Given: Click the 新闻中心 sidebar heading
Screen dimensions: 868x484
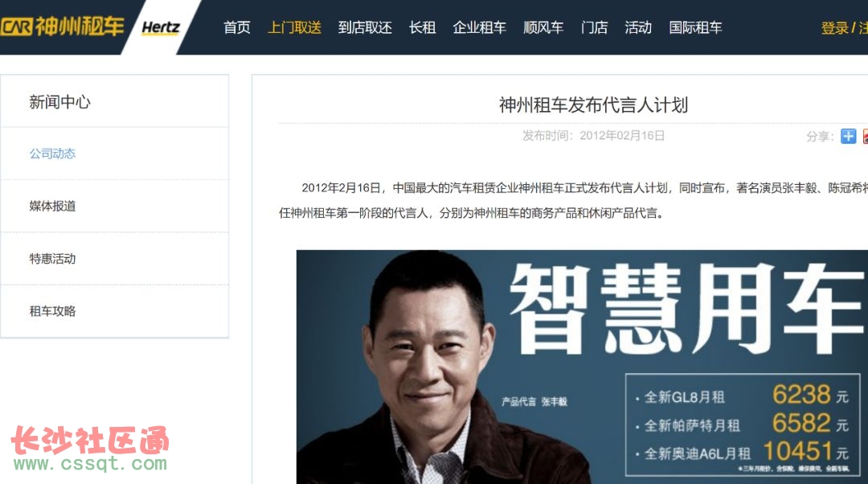Looking at the screenshot, I should click(x=59, y=102).
